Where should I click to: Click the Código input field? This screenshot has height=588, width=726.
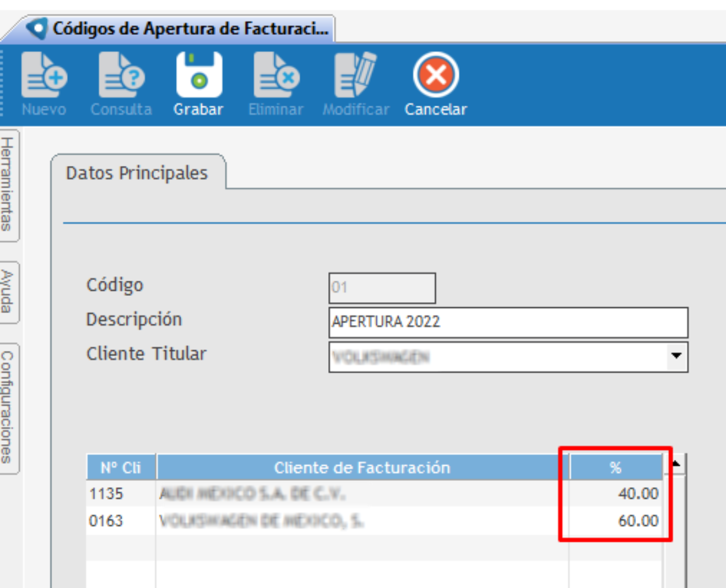tap(382, 288)
